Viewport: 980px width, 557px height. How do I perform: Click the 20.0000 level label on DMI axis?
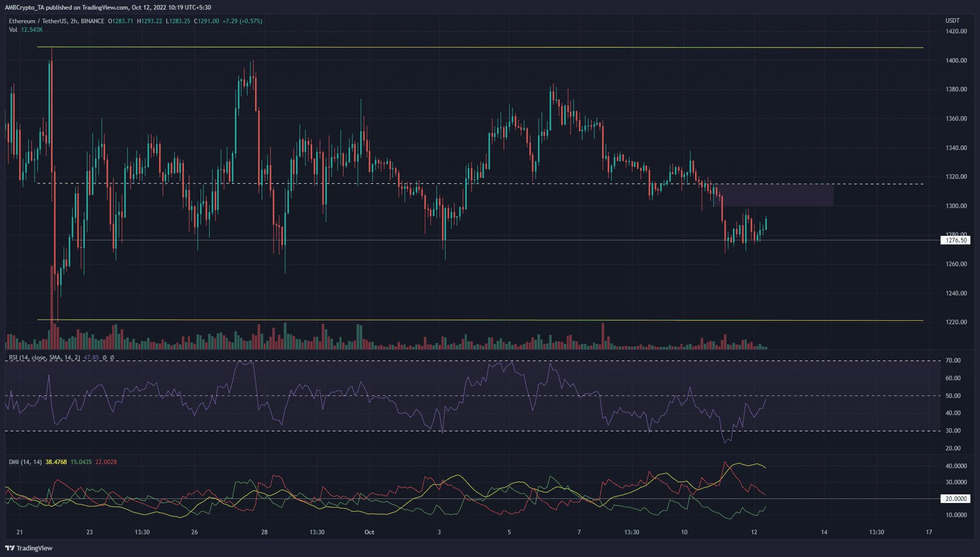click(956, 499)
